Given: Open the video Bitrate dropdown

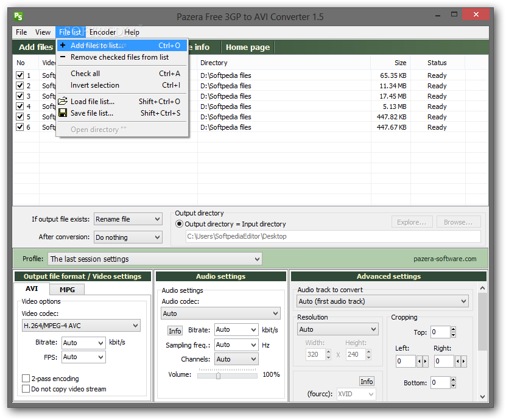Looking at the screenshot, I should [x=83, y=343].
